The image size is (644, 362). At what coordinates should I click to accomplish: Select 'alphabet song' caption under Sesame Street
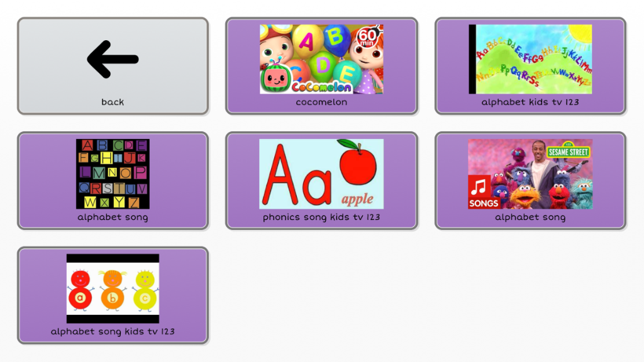[530, 217]
